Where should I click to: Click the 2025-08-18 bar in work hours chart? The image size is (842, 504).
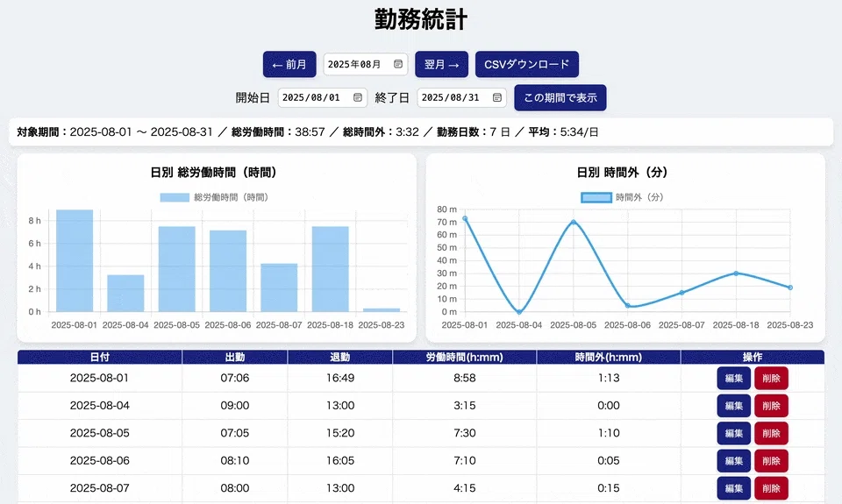point(331,269)
